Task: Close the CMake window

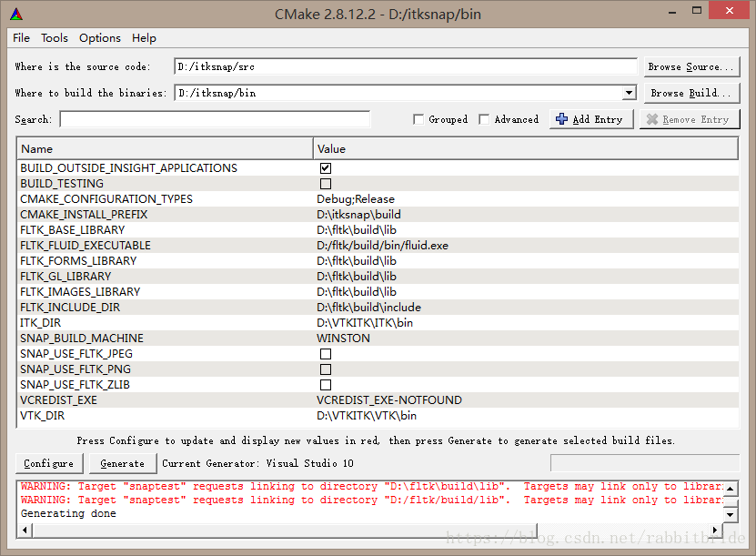Action: coord(729,10)
